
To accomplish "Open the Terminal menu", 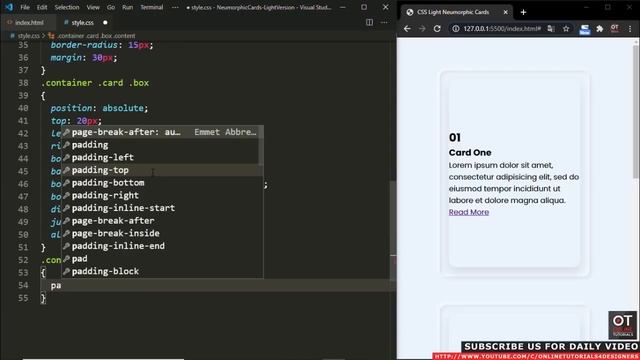I will 151,7.
